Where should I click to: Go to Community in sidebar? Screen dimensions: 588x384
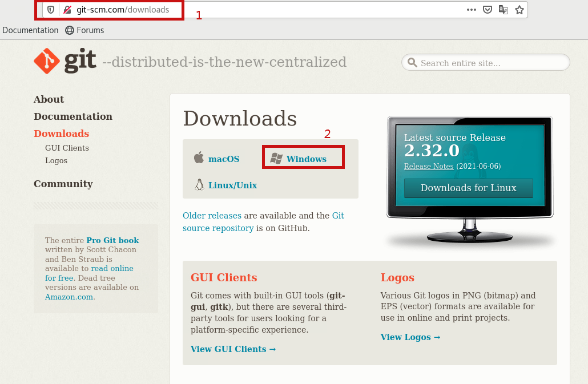pyautogui.click(x=63, y=184)
